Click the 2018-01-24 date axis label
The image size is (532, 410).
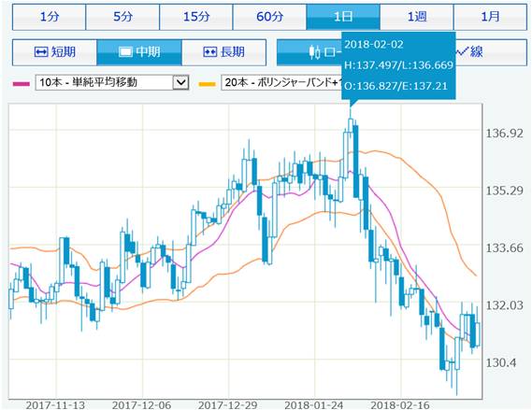click(x=314, y=405)
